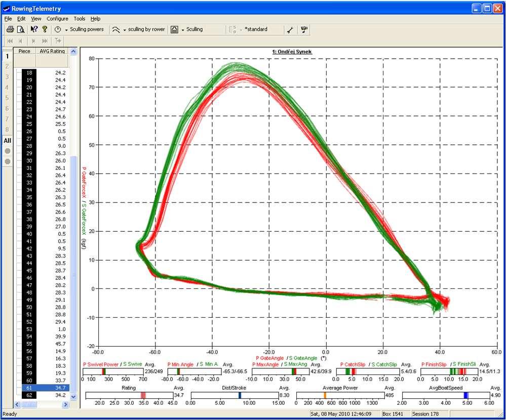The height and width of the screenshot is (420, 506).
Task: Click the monitor display icon in toolbar
Action: (x=304, y=30)
